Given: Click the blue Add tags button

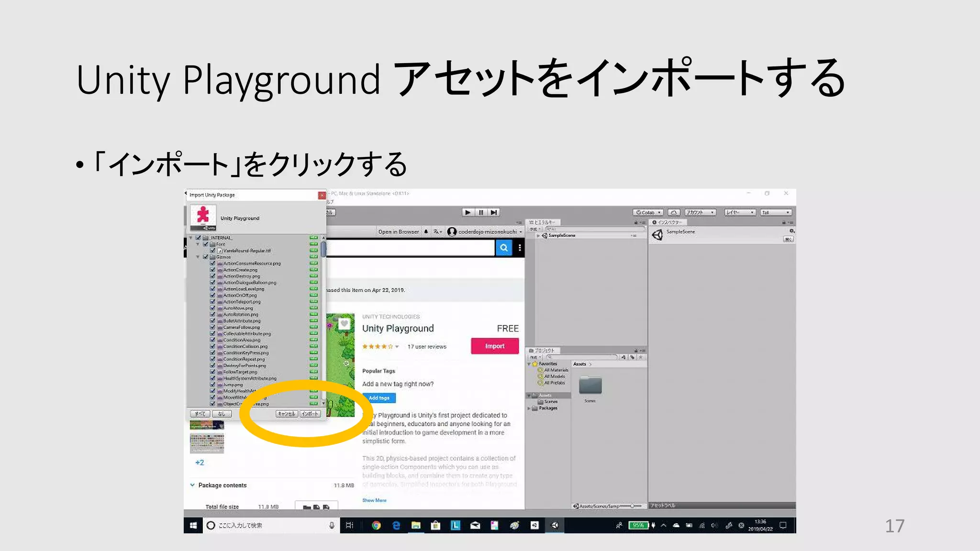Looking at the screenshot, I should (x=379, y=398).
